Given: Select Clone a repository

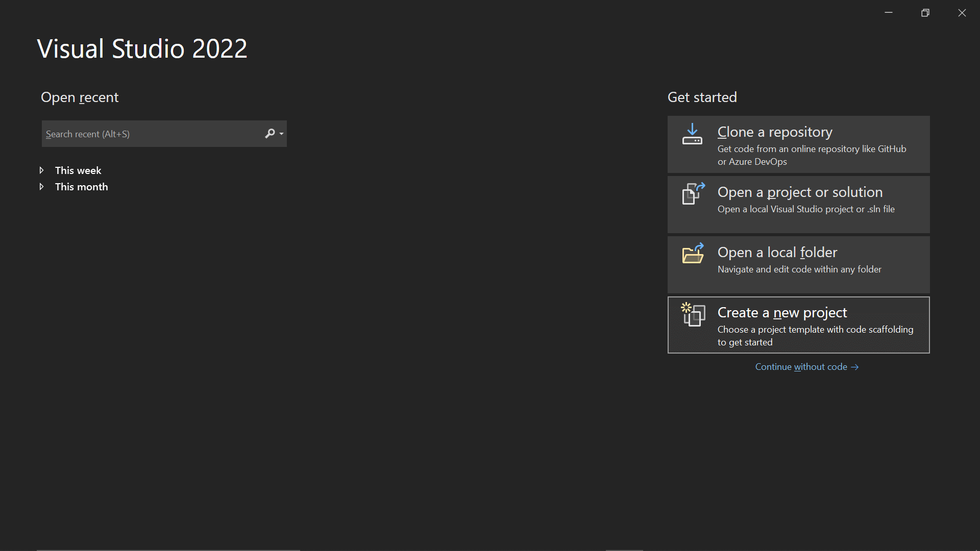Looking at the screenshot, I should pos(798,144).
